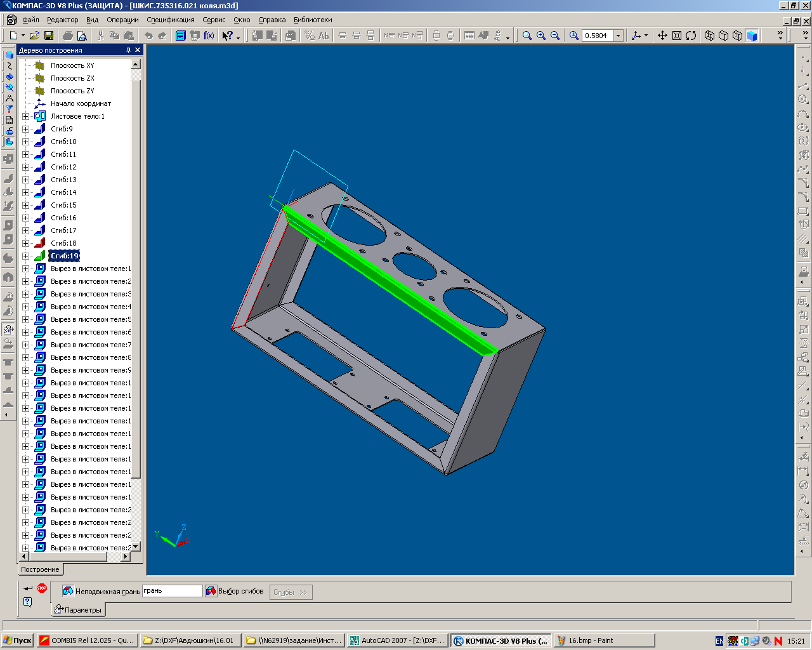Close the Дерево построения panel
Viewport: 812px width, 650px height.
[x=138, y=50]
